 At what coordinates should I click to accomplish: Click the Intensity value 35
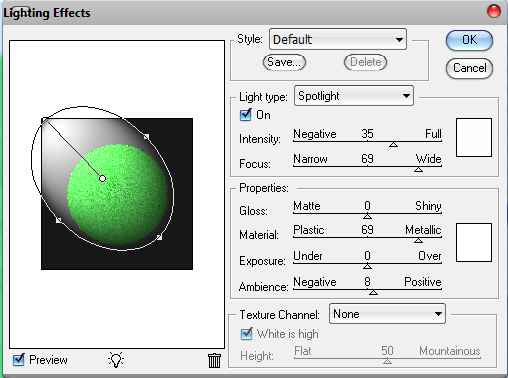click(x=367, y=134)
